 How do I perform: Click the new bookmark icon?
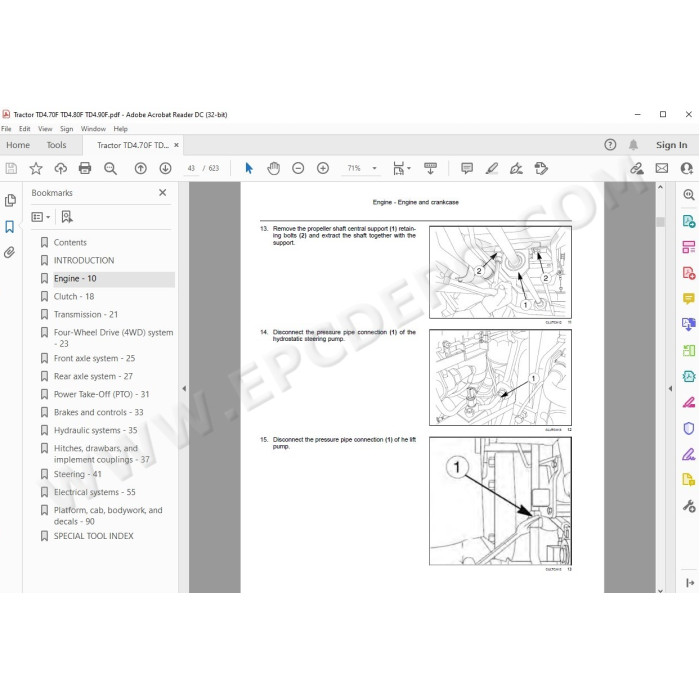[x=67, y=217]
